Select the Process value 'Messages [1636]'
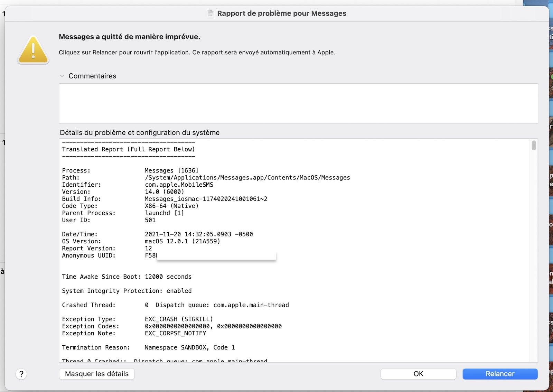Screen dimensions: 553x392 [x=171, y=170]
